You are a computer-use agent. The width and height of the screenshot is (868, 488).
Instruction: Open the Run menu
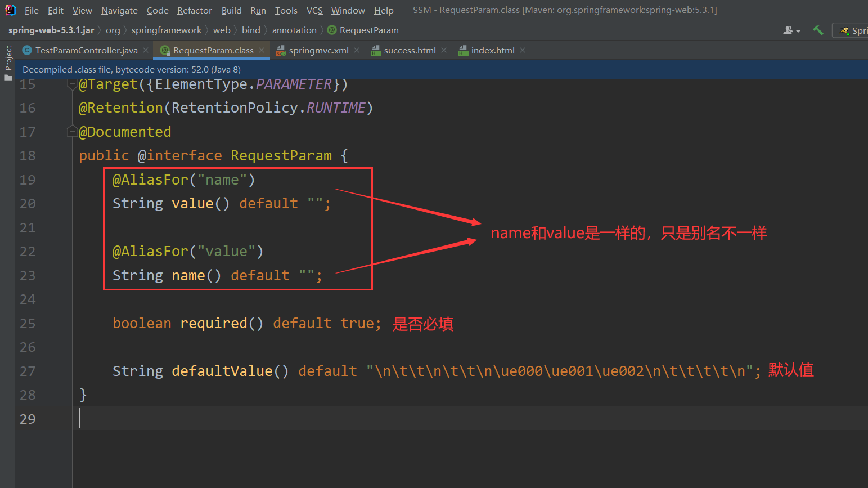(258, 10)
